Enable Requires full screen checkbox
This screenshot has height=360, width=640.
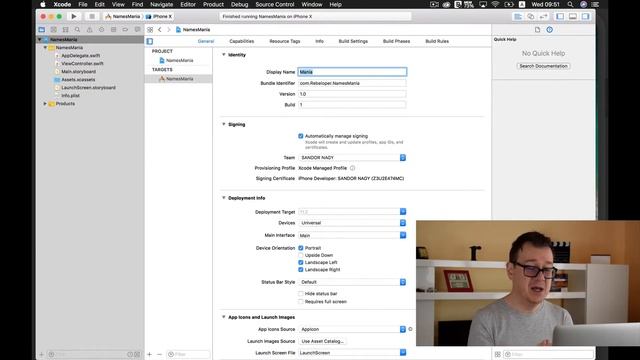point(301,302)
